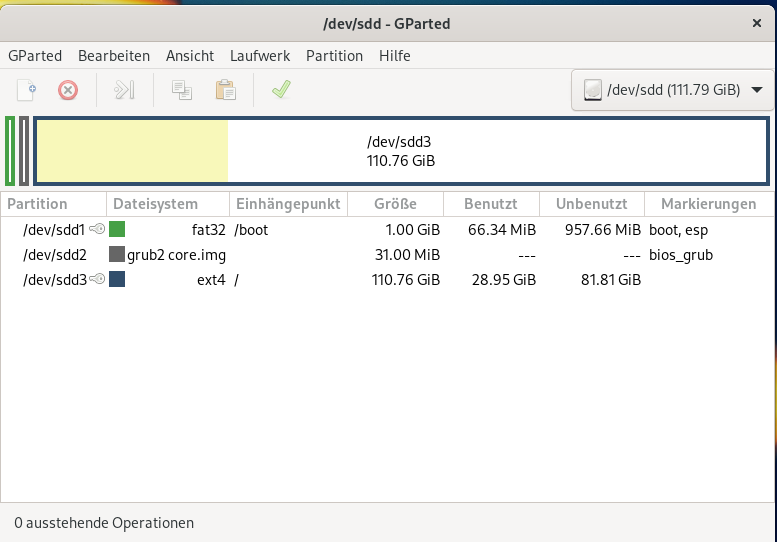
Task: Select green sdd1 block in disk map
Action: pos(10,151)
